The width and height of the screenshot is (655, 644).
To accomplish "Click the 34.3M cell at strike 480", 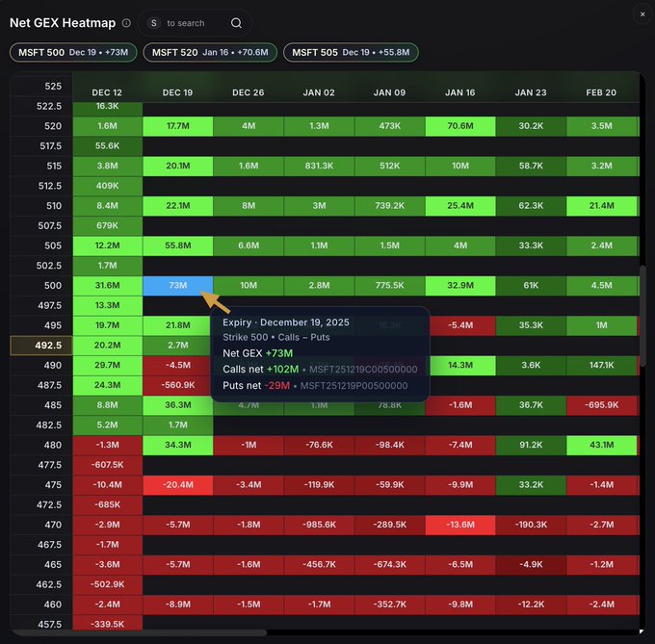I will (177, 445).
